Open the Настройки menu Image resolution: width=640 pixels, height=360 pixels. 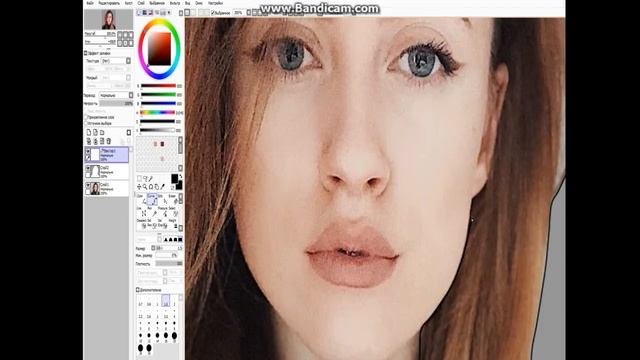click(216, 3)
